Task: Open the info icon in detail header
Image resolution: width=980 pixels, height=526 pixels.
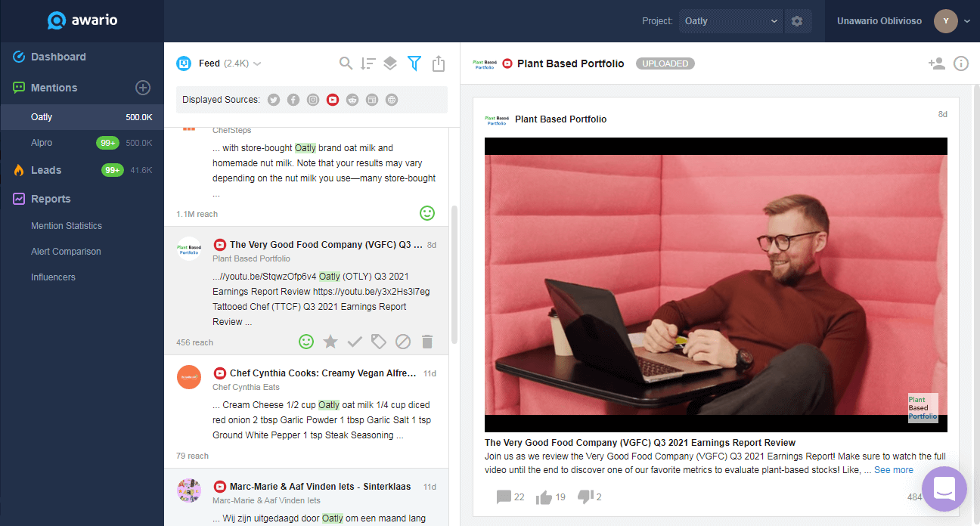Action: [961, 63]
